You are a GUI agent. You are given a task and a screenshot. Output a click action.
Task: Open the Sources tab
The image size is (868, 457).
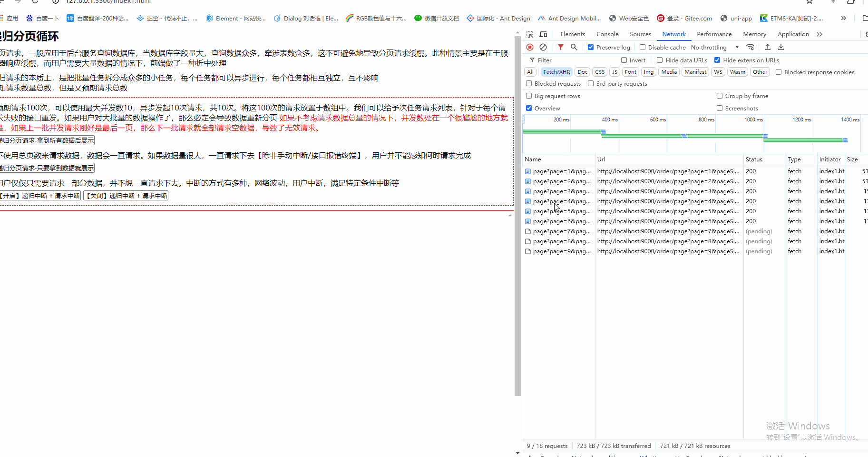click(x=640, y=34)
